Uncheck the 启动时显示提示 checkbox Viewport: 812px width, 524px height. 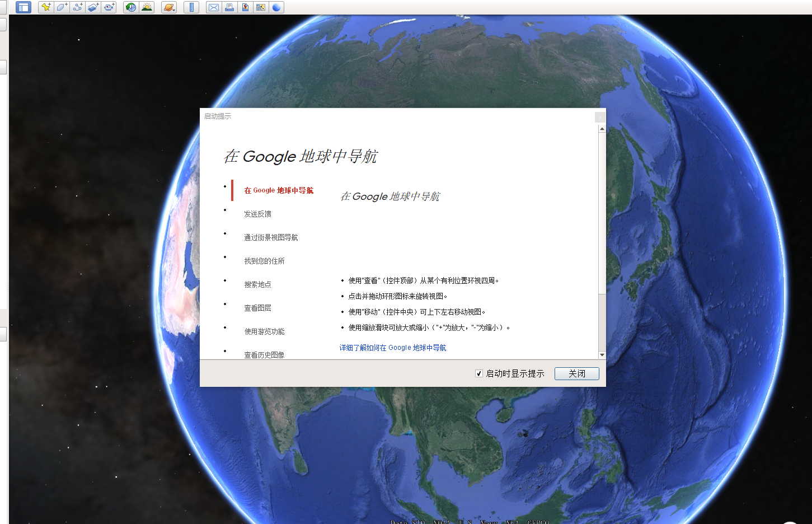tap(479, 373)
